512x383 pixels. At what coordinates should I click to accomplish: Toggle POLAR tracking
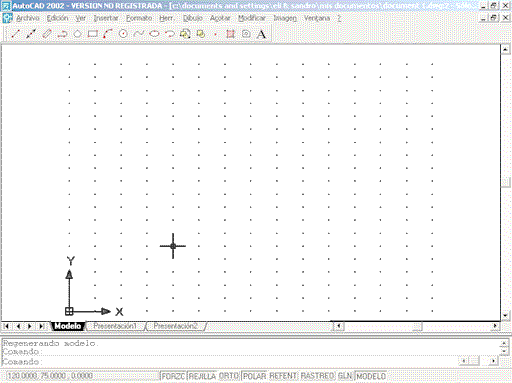[x=254, y=376]
